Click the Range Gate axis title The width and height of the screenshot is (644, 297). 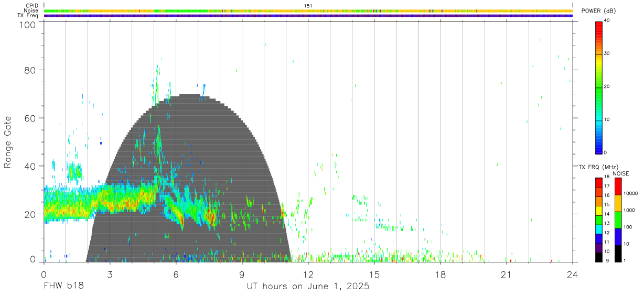[x=8, y=142]
